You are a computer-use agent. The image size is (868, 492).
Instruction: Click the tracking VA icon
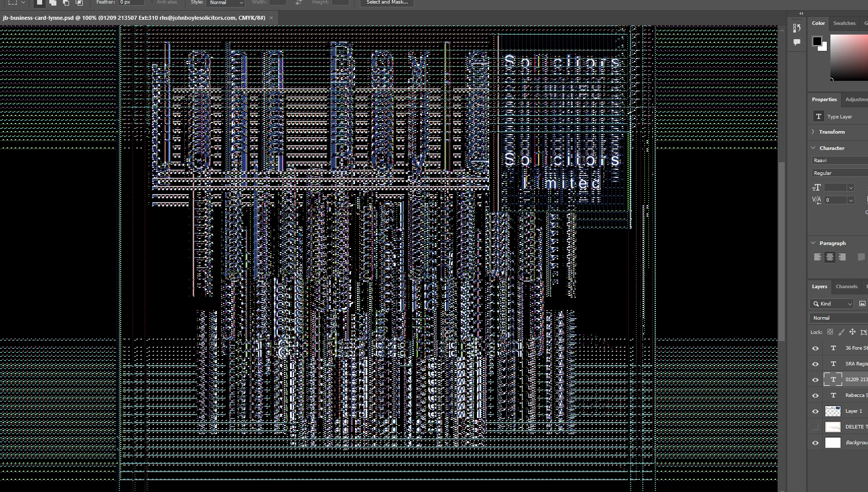pyautogui.click(x=816, y=200)
